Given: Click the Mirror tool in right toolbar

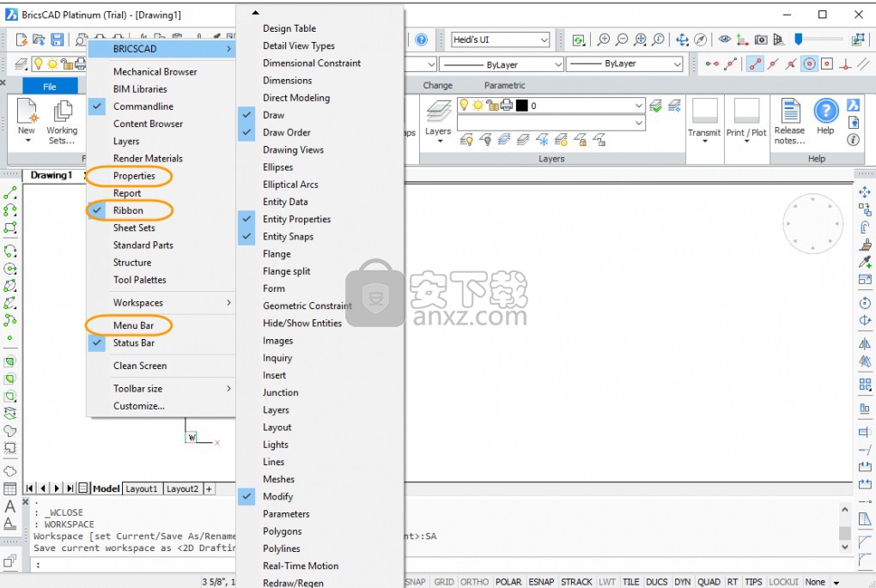Looking at the screenshot, I should 865,343.
